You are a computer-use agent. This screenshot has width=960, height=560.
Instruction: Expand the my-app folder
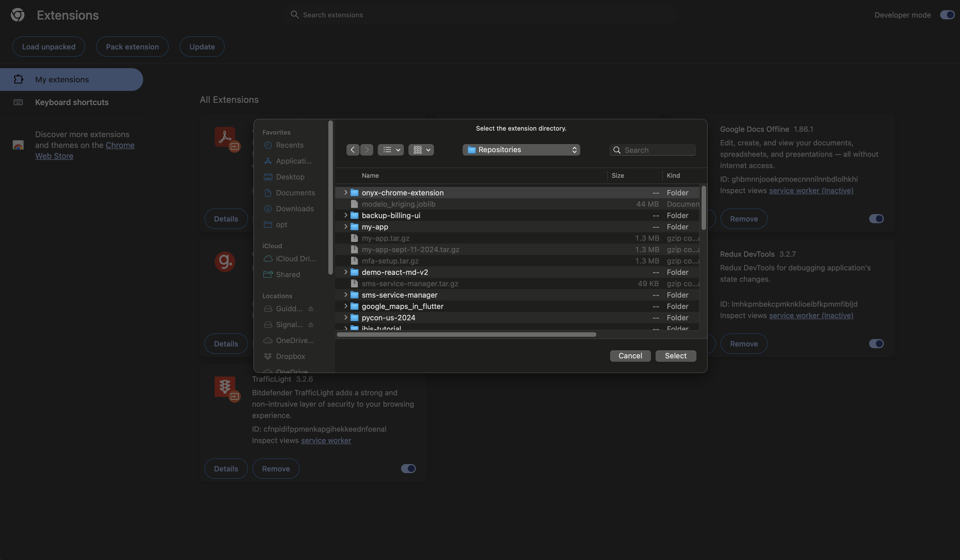pos(346,227)
